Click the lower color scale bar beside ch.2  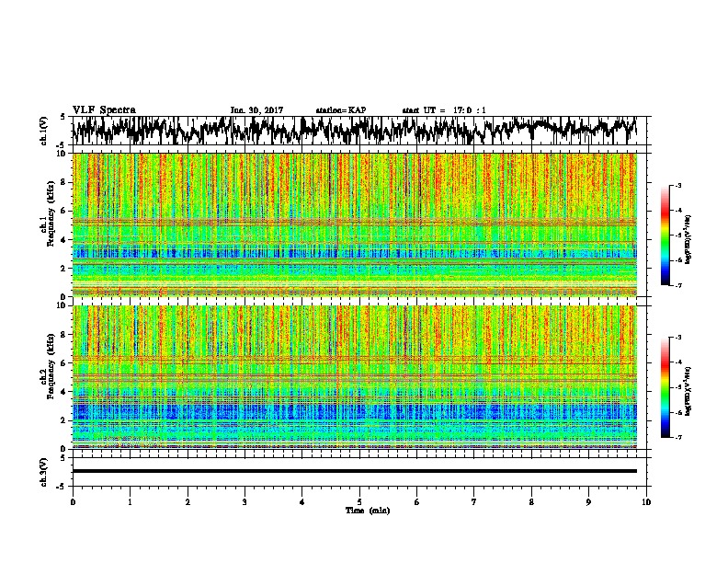[665, 387]
